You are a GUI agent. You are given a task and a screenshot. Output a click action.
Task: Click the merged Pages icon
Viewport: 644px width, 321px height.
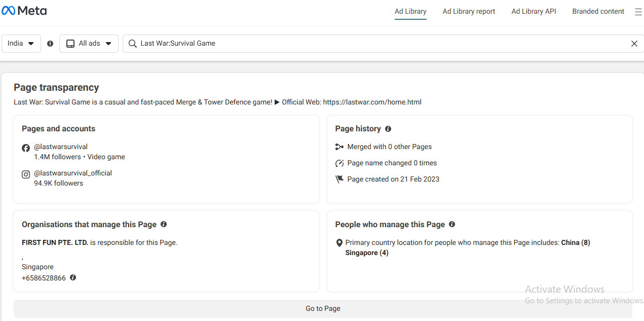[339, 147]
